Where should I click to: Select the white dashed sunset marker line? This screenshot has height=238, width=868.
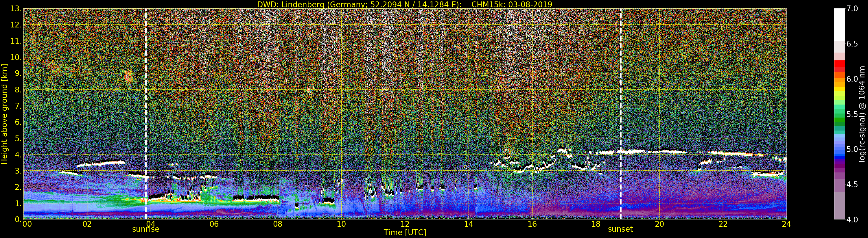(x=621, y=114)
